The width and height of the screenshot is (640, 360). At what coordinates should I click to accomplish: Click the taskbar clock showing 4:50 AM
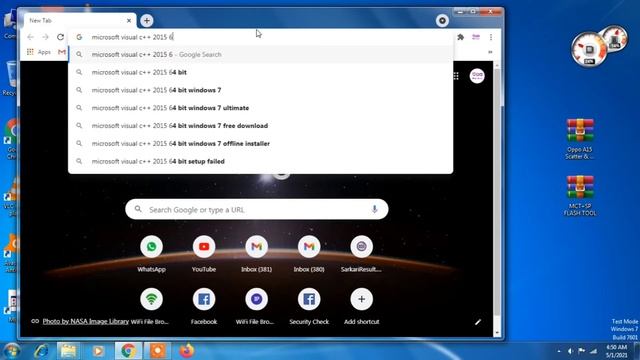pyautogui.click(x=616, y=351)
